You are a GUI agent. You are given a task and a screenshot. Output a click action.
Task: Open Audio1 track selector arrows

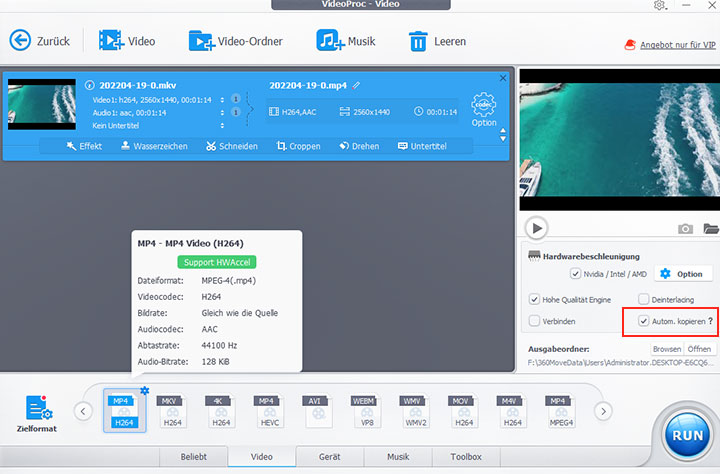[x=222, y=113]
